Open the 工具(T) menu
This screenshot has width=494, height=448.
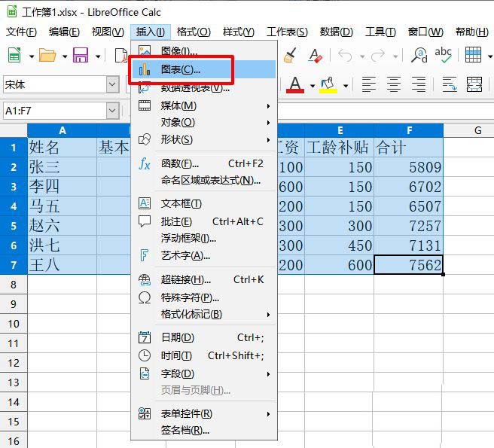coord(380,32)
